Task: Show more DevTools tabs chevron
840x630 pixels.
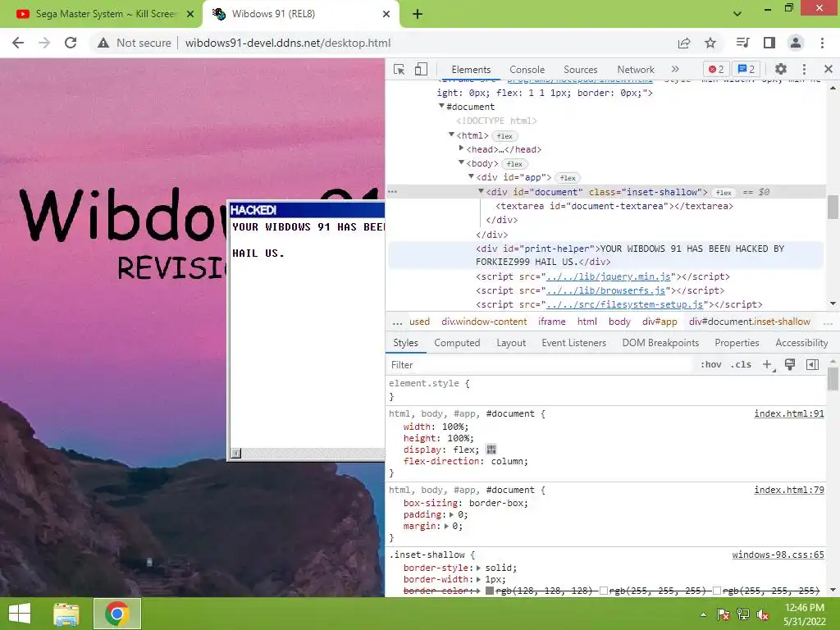Action: click(675, 69)
